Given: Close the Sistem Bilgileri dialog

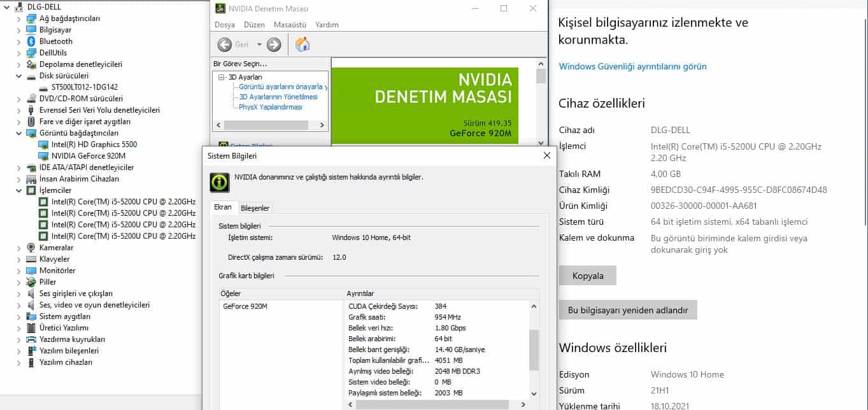Looking at the screenshot, I should pos(546,155).
